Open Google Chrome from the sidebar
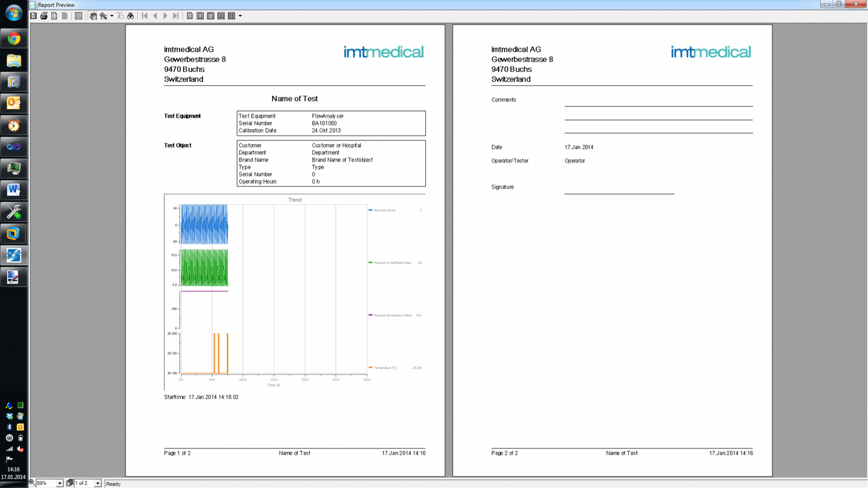Image resolution: width=868 pixels, height=488 pixels. click(13, 38)
